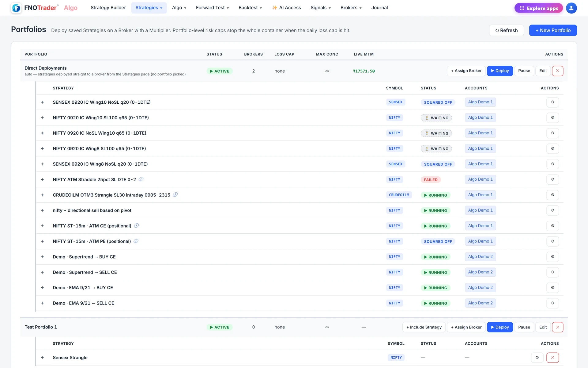The width and height of the screenshot is (588, 368).
Task: Open the user profile avatar
Action: coord(571,8)
